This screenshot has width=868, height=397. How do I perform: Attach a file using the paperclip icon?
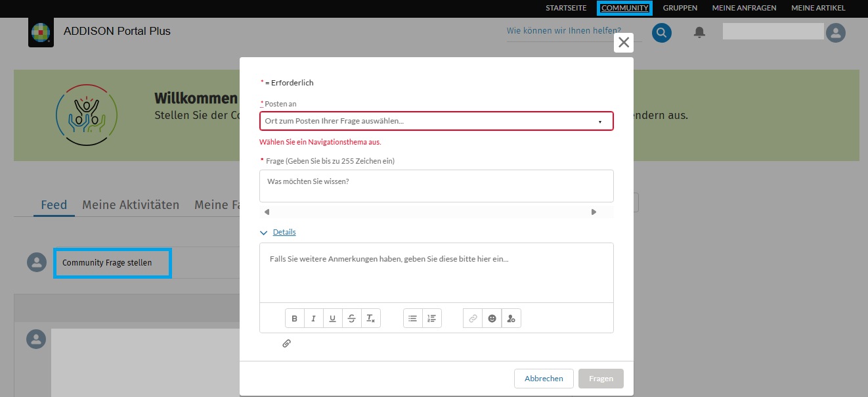[287, 343]
